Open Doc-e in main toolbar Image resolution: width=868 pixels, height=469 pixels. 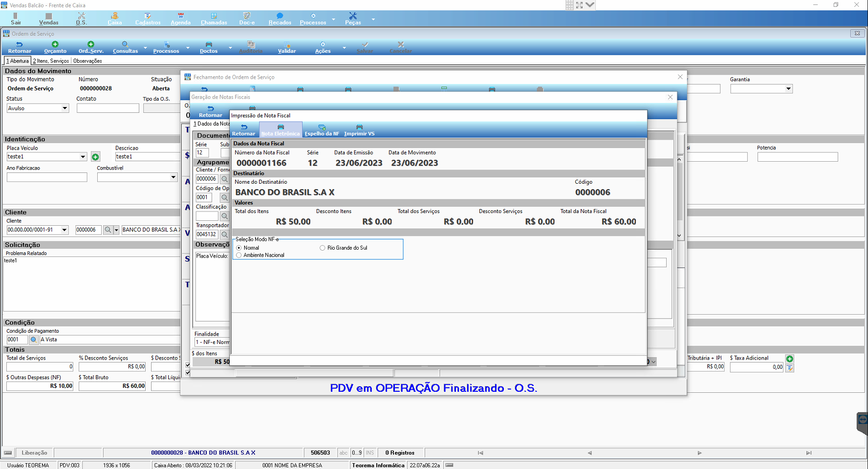[x=247, y=19]
